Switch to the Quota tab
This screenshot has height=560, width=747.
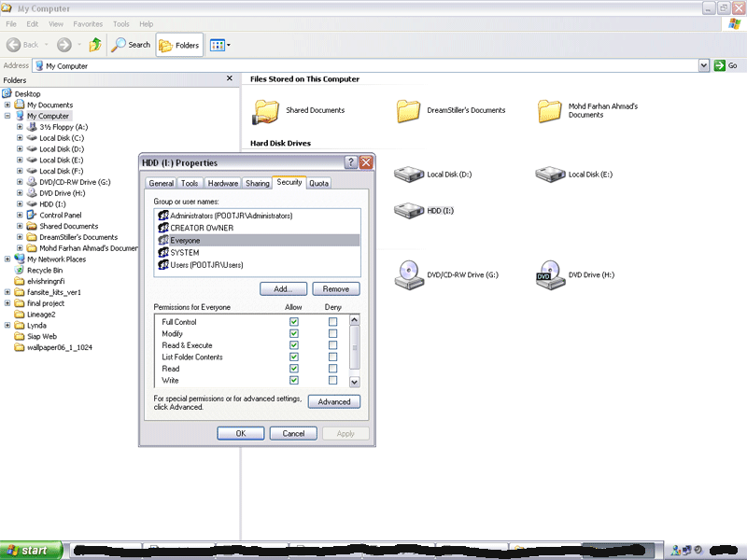318,183
